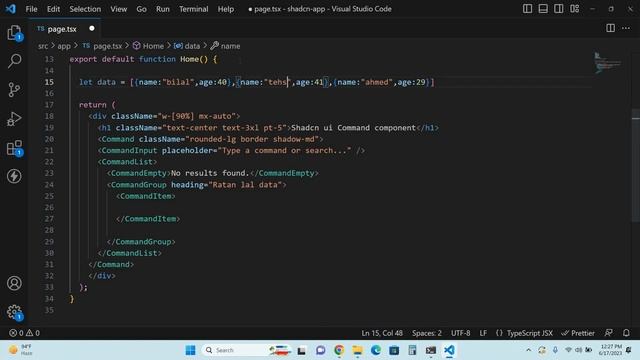
Task: Click the editor vertical scrollbar
Action: click(x=636, y=165)
